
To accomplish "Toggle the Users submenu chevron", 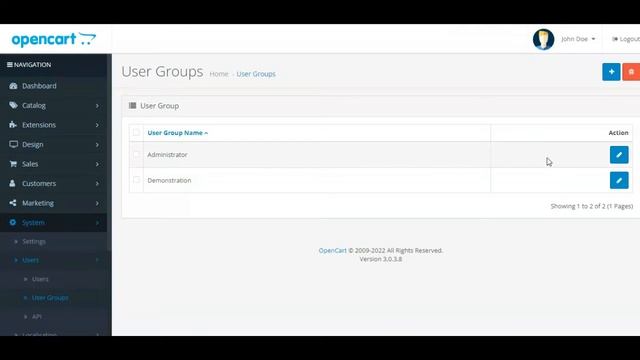I will (97, 260).
